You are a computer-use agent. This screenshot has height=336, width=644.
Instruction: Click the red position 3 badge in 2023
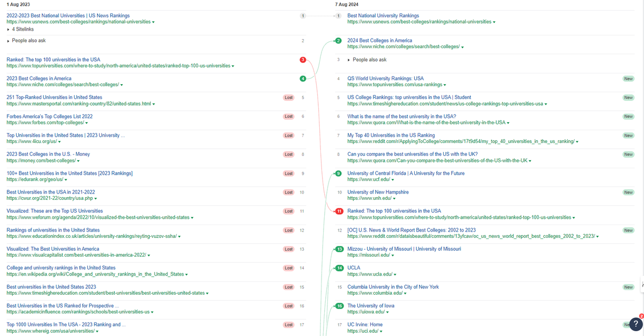coord(303,59)
